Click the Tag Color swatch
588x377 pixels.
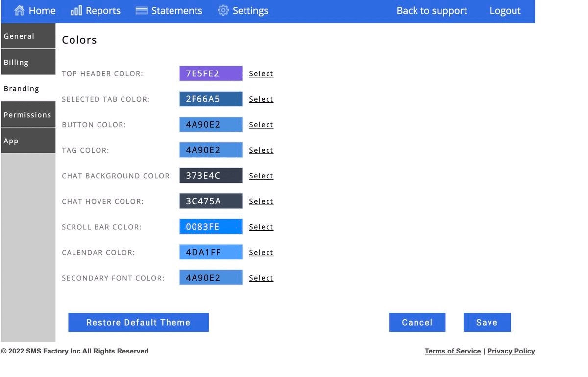tap(211, 150)
